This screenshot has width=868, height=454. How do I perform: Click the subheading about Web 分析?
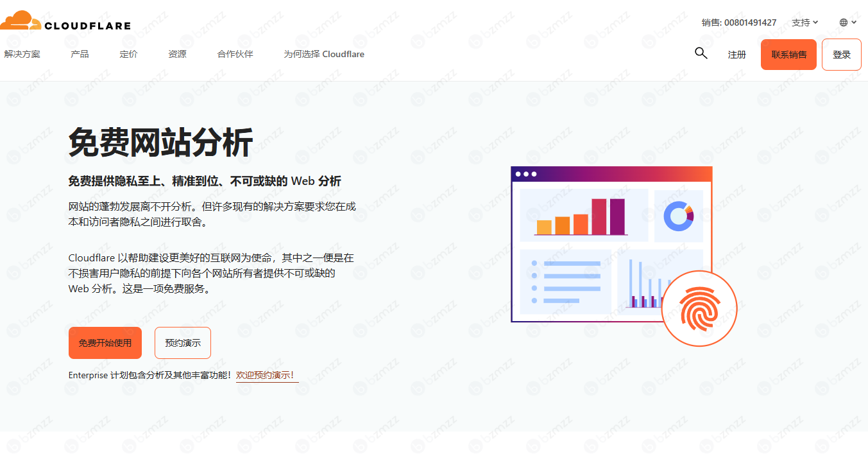click(x=205, y=181)
